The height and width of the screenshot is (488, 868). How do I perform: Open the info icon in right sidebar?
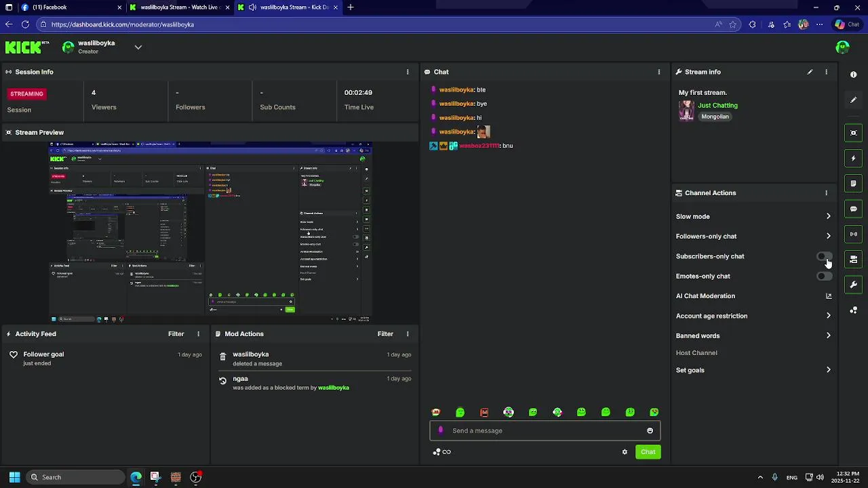coord(854,75)
